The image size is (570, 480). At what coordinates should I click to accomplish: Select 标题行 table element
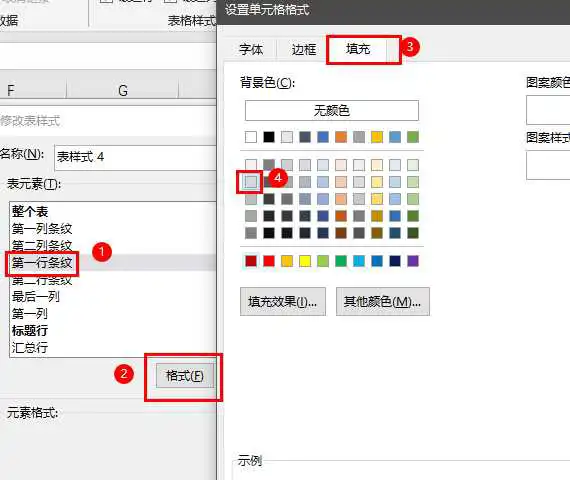point(30,331)
